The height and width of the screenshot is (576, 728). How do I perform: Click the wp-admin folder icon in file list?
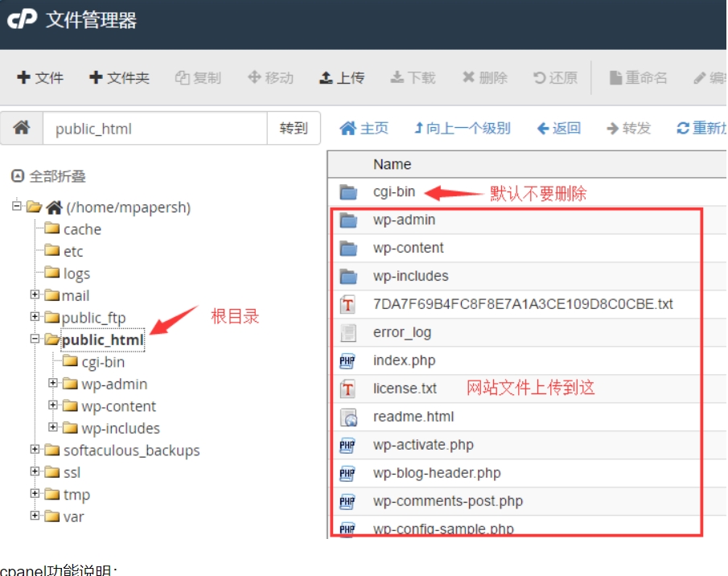[348, 220]
